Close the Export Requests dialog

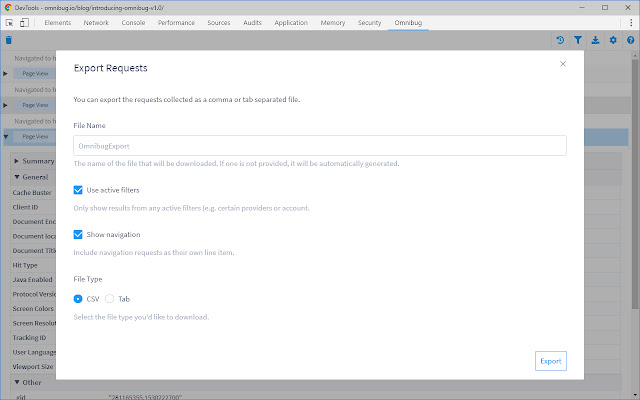pyautogui.click(x=563, y=64)
